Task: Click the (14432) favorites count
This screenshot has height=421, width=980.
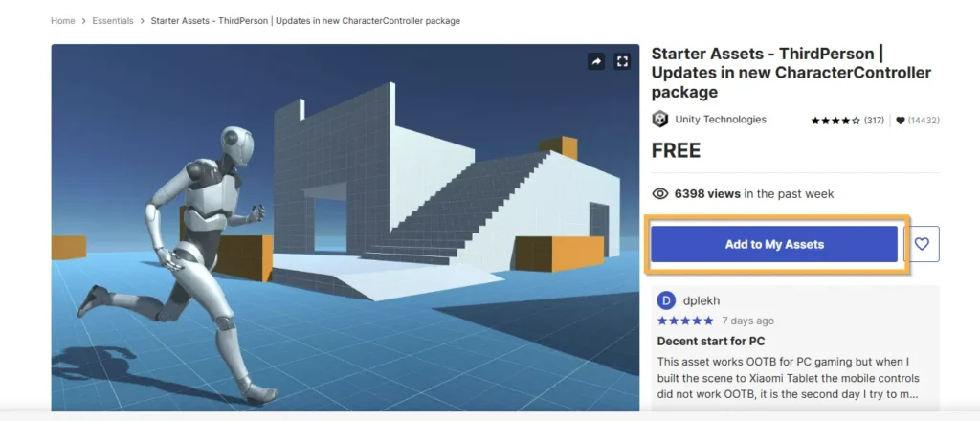Action: [x=924, y=121]
